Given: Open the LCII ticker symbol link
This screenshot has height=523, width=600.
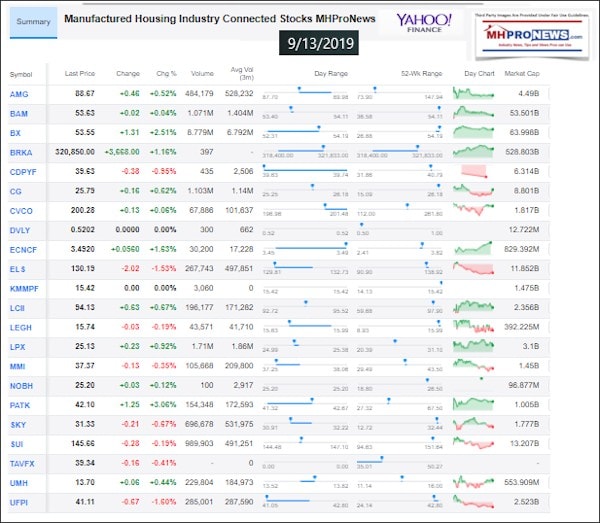Looking at the screenshot, I should tap(17, 308).
